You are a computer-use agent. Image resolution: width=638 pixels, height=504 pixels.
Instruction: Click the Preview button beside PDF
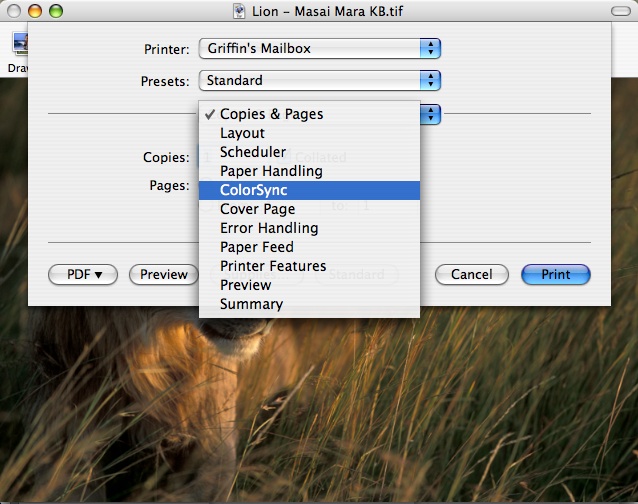click(163, 274)
